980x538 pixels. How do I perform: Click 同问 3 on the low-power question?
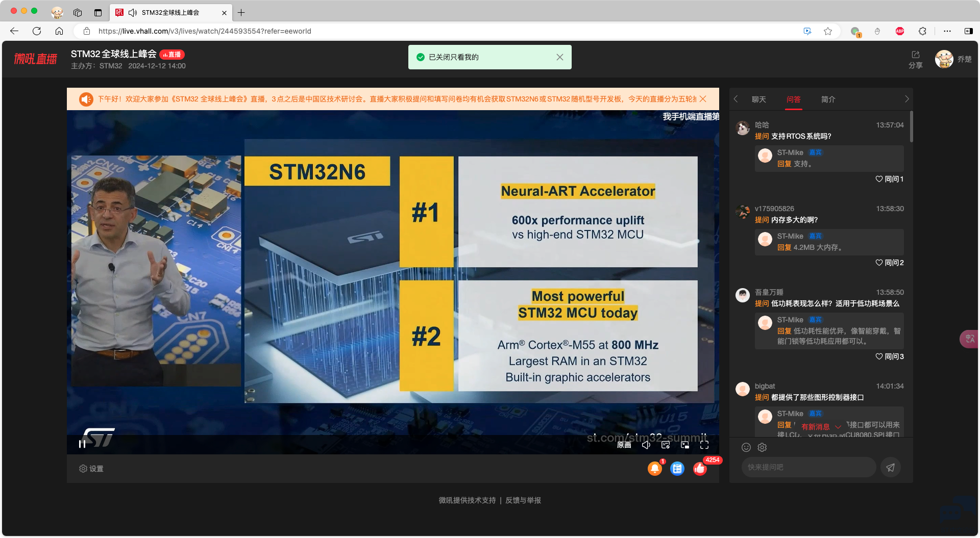[890, 356]
